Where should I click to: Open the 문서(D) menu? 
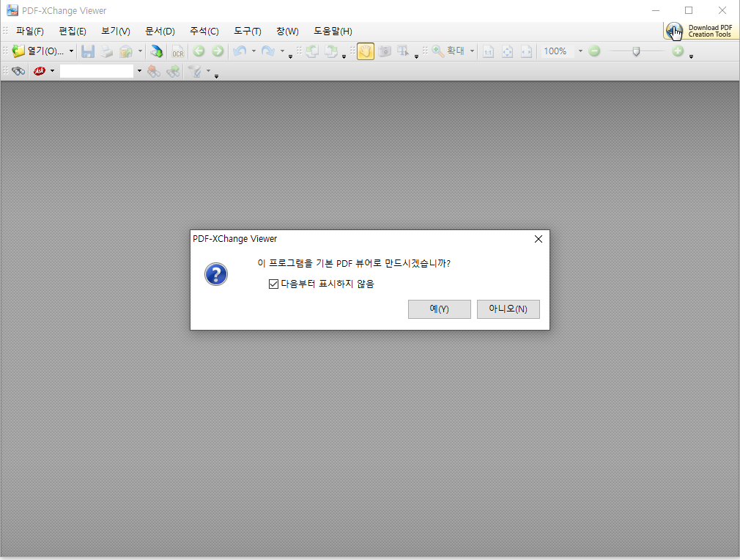pos(158,31)
